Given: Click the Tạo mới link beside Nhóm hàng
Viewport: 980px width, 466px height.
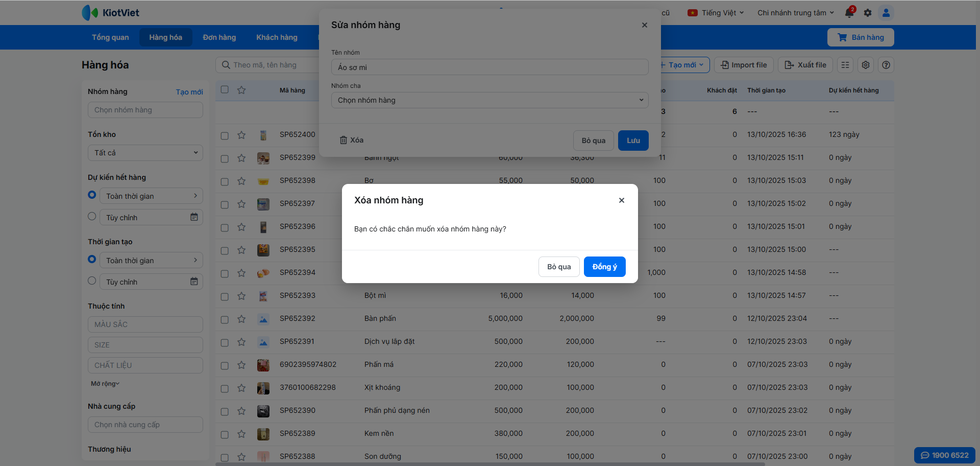Looking at the screenshot, I should [189, 92].
